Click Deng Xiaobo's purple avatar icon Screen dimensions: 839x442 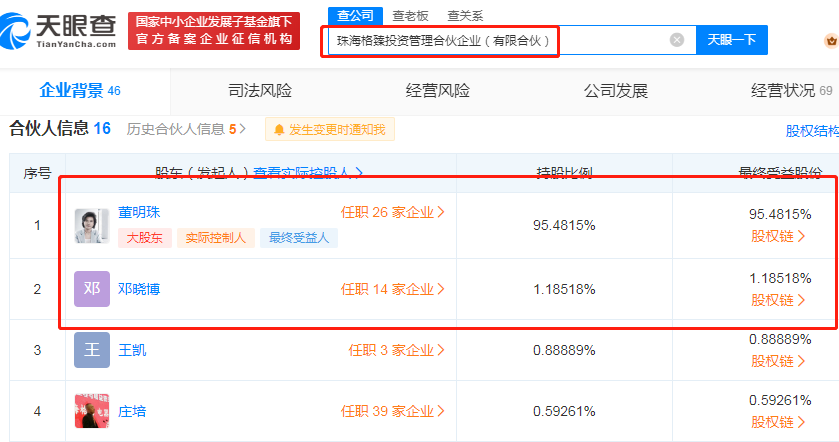[92, 289]
